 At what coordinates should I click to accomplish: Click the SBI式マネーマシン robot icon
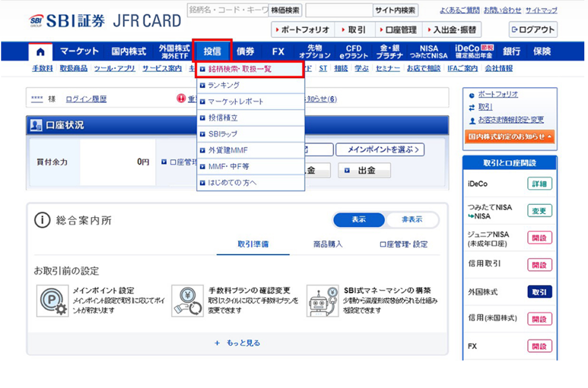(x=322, y=301)
